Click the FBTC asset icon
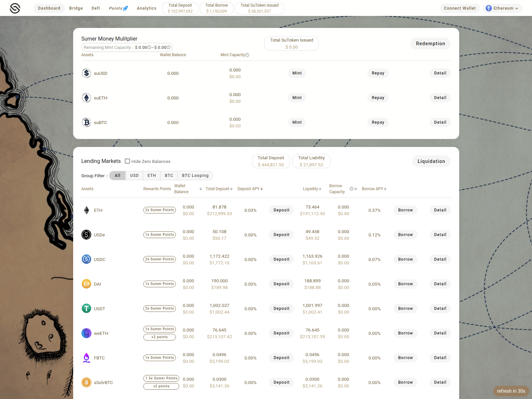Image resolution: width=532 pixels, height=399 pixels. pyautogui.click(x=86, y=358)
